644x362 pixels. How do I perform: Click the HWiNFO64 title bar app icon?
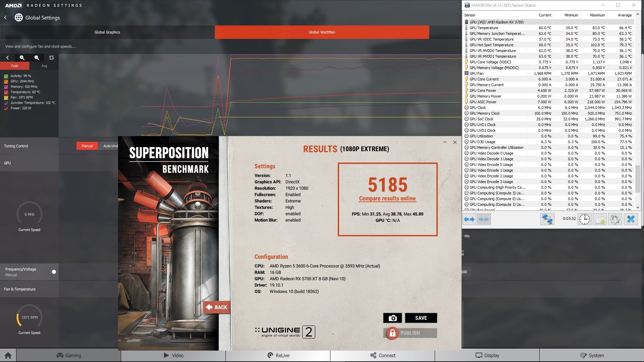[467, 5]
